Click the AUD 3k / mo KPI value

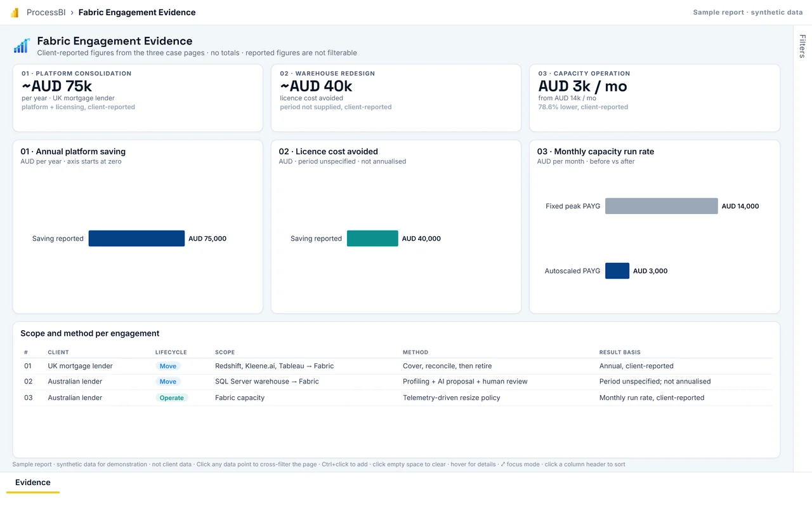582,86
